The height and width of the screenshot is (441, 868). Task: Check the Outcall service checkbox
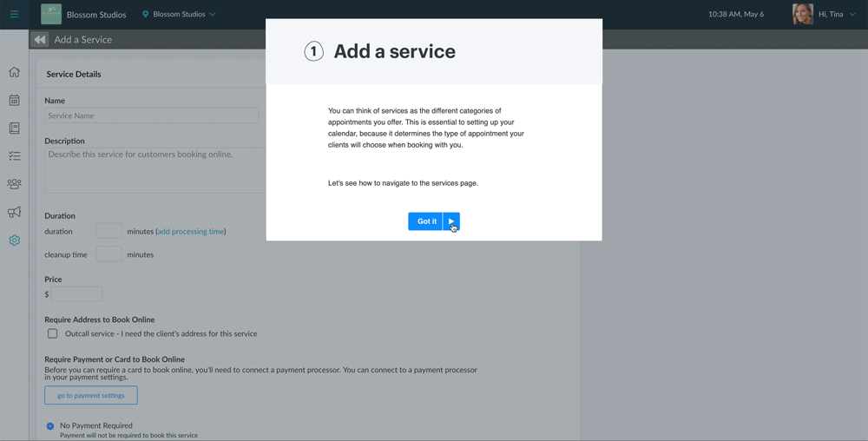coord(53,333)
